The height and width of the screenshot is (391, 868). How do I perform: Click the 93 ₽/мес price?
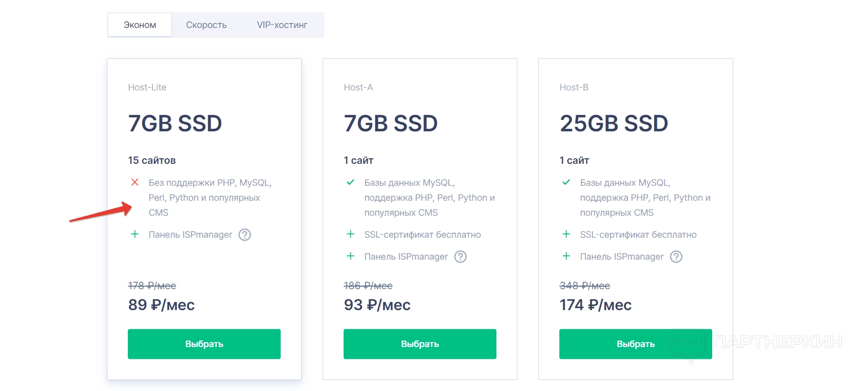[377, 305]
